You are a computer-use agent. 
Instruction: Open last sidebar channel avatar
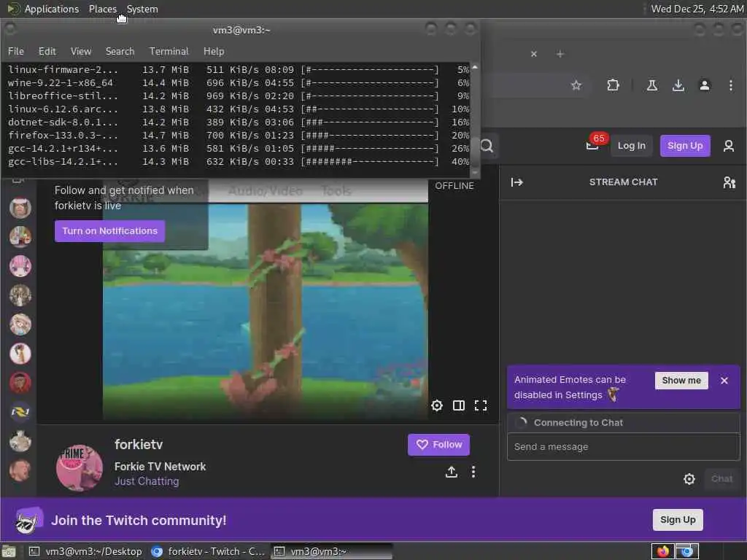tap(20, 470)
